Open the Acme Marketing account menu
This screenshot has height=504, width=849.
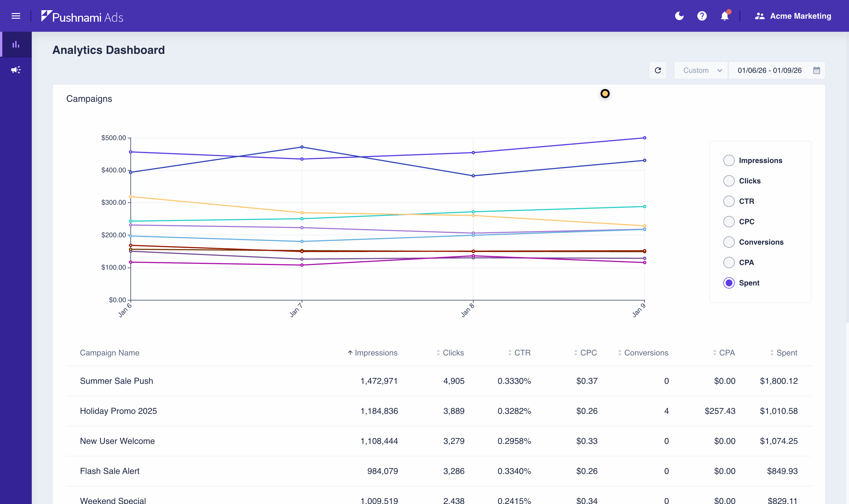pos(793,16)
